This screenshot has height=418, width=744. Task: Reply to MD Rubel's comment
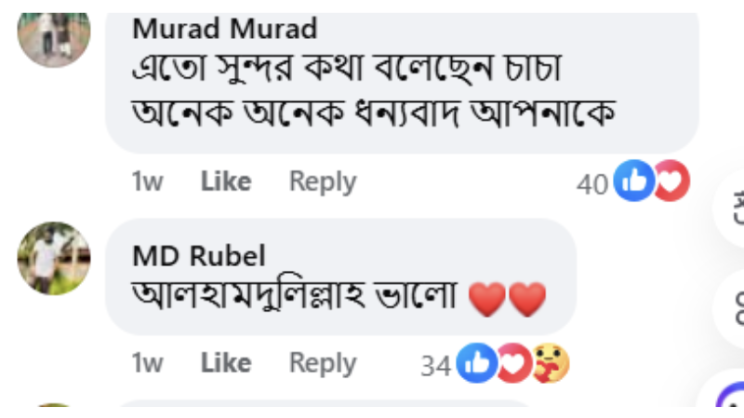pos(322,364)
